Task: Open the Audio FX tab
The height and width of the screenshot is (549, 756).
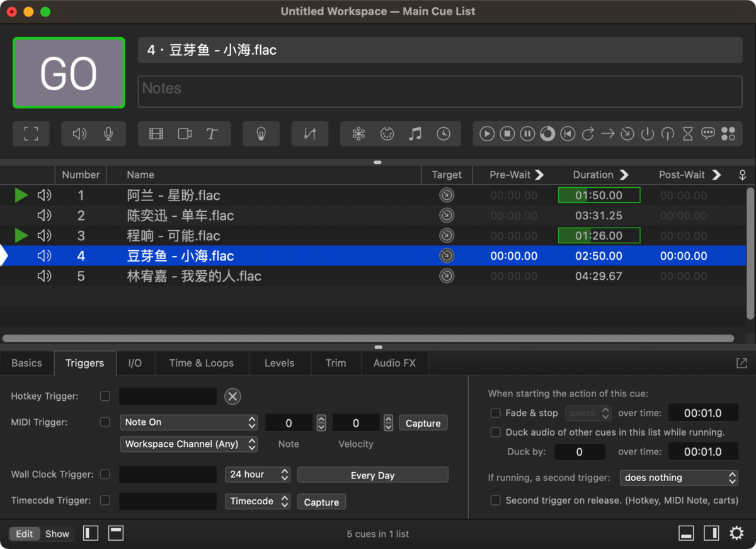Action: pyautogui.click(x=394, y=363)
